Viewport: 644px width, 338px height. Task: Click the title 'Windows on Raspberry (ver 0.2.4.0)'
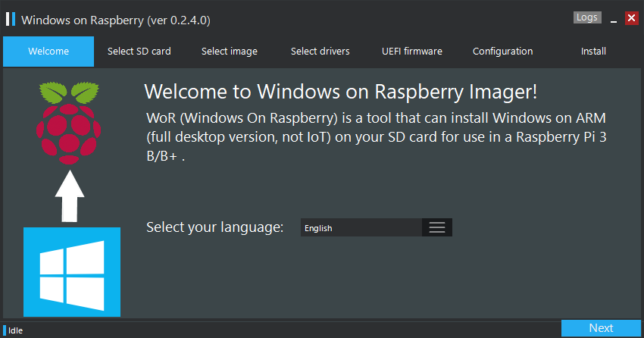coord(116,20)
